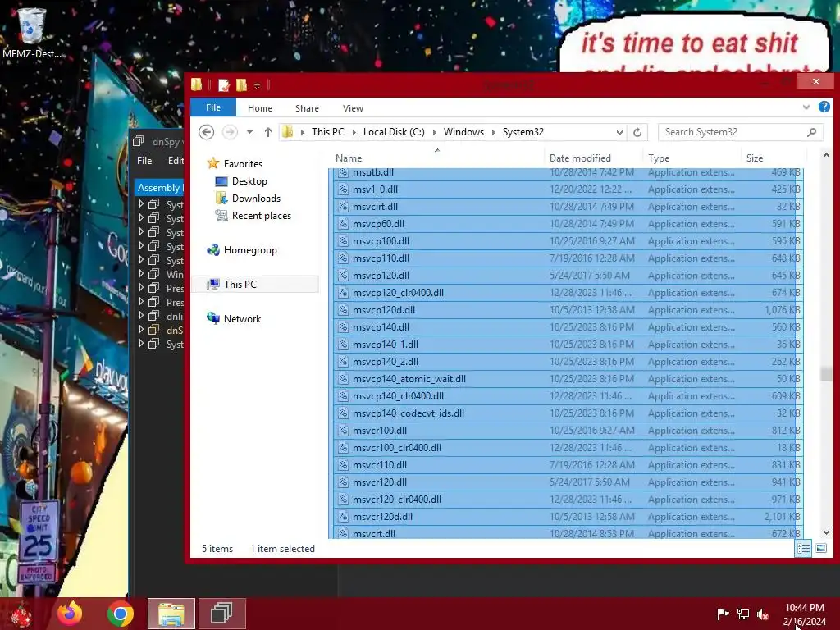Select the msvcirt.dll file
Screen dimensions: 840x630
(568, 207)
